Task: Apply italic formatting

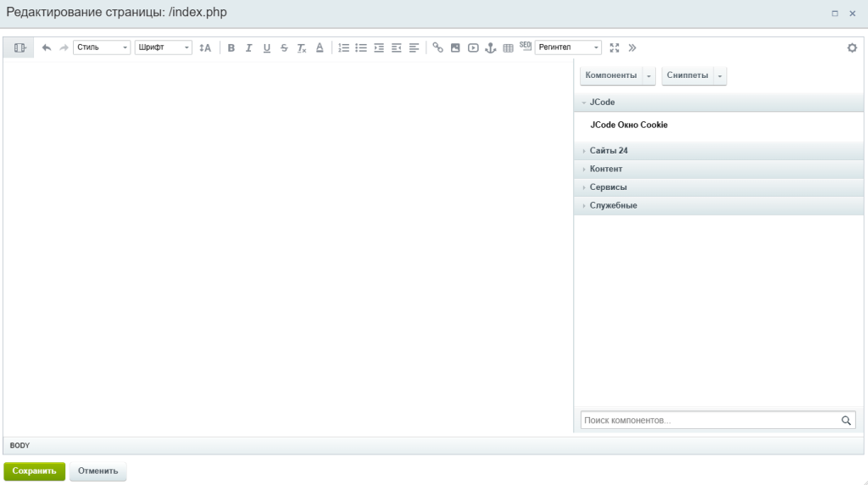Action: (x=248, y=48)
